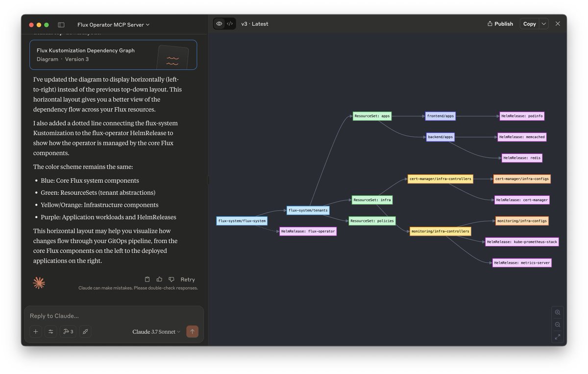Open the MCP tools icon showing 3
Image resolution: width=588 pixels, height=374 pixels.
tap(68, 331)
